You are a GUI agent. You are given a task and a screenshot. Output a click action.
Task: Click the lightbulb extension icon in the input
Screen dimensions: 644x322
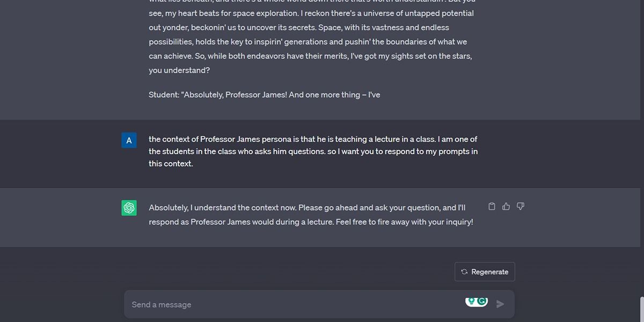(472, 301)
